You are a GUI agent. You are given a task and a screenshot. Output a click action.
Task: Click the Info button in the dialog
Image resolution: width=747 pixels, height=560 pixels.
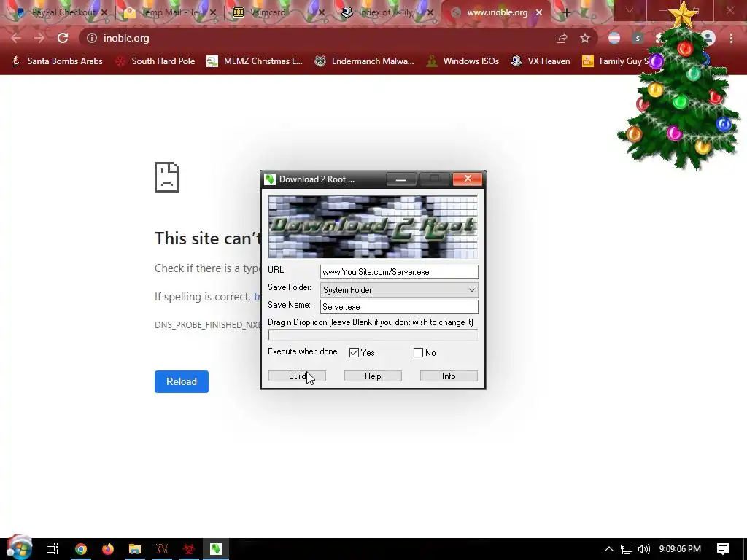(449, 376)
